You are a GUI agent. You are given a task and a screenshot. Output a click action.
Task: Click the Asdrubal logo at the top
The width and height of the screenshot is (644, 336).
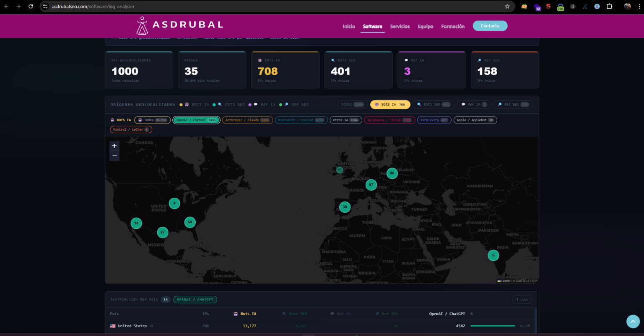coord(179,25)
